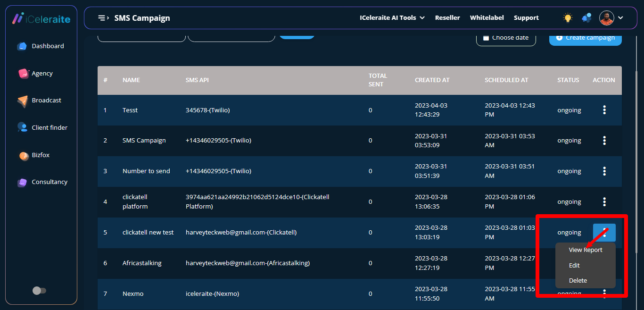644x310 pixels.
Task: Open action menu for Number to send row
Action: (x=604, y=171)
